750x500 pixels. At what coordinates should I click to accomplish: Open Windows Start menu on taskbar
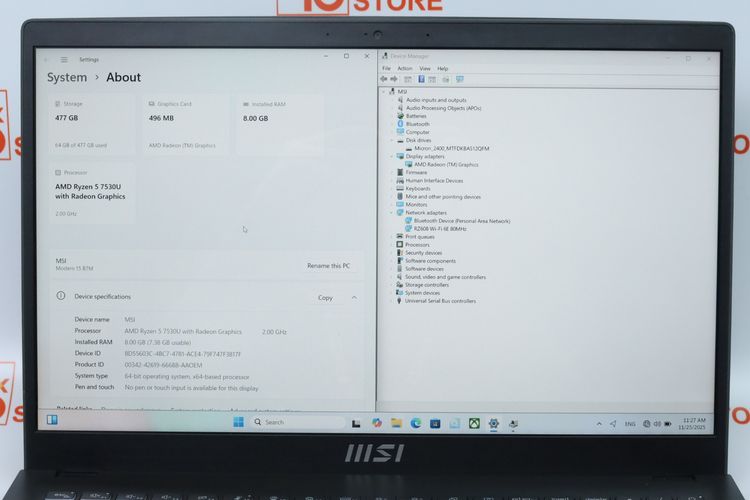click(x=238, y=422)
